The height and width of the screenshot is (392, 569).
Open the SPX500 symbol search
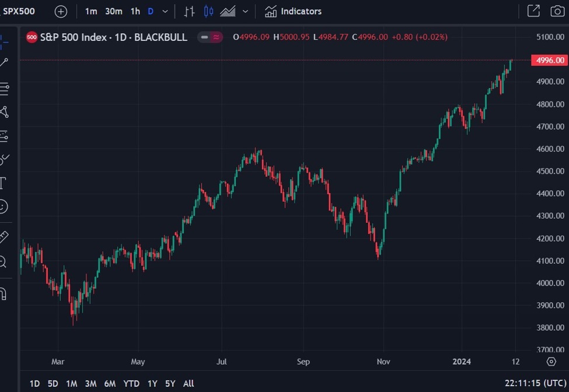[19, 11]
